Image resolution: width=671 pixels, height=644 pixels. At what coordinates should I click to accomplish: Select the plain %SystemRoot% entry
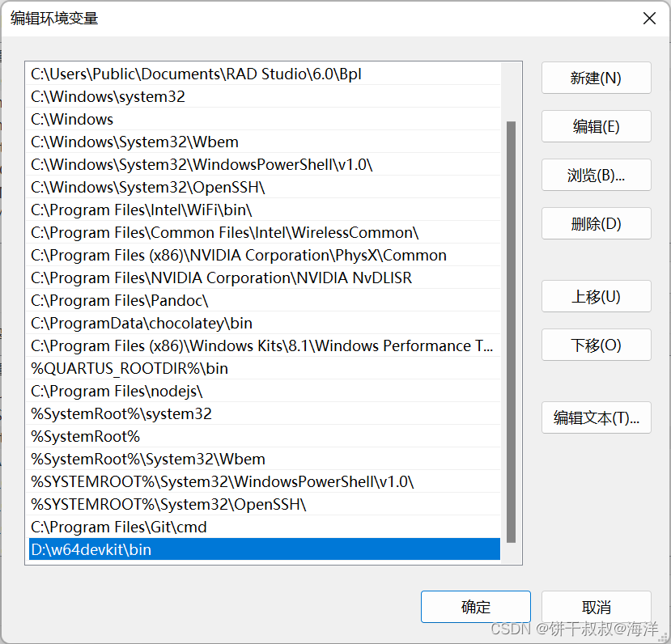pos(265,437)
